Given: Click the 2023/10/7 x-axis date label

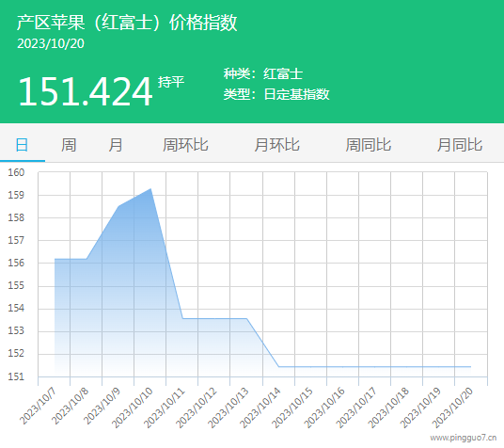Looking at the screenshot, I should click(38, 406).
